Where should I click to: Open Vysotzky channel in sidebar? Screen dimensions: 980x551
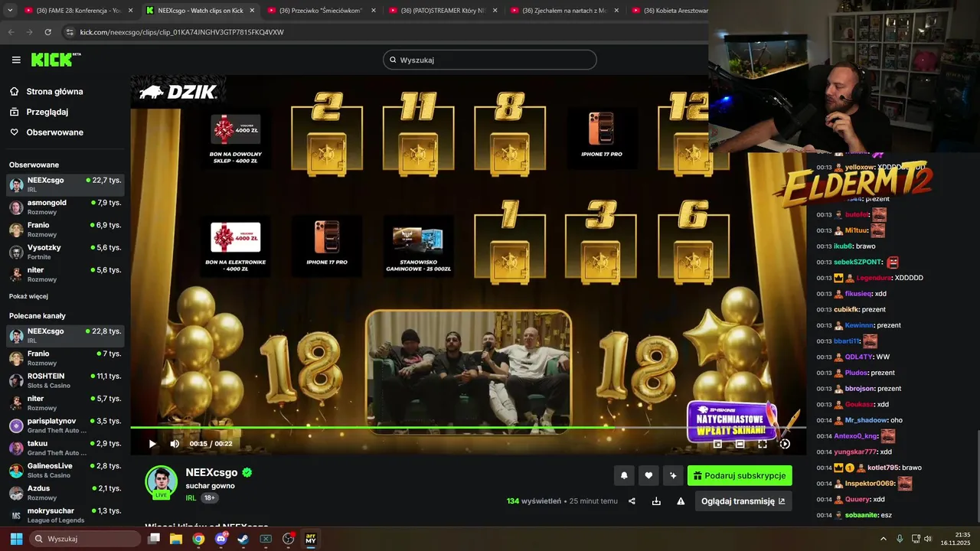pos(65,252)
